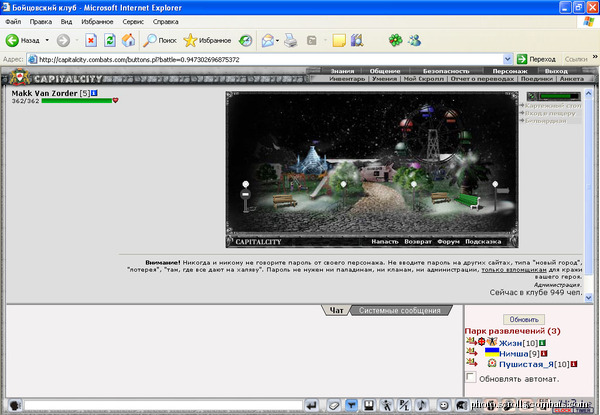Expand the address bar URL dropdown
This screenshot has width=600, height=415.
(x=507, y=59)
